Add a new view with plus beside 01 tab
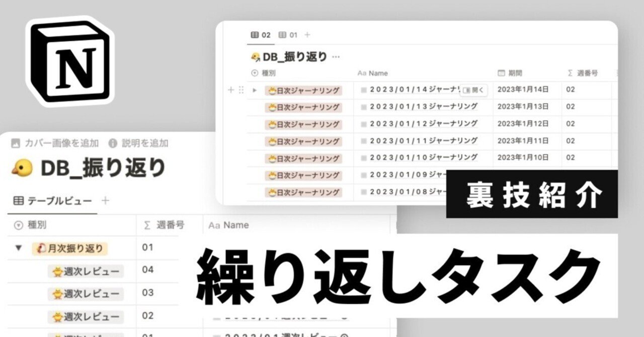 click(307, 35)
